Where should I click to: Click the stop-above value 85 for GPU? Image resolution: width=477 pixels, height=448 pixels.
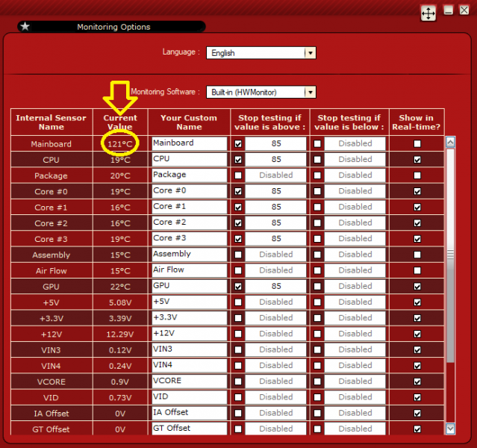tap(276, 286)
